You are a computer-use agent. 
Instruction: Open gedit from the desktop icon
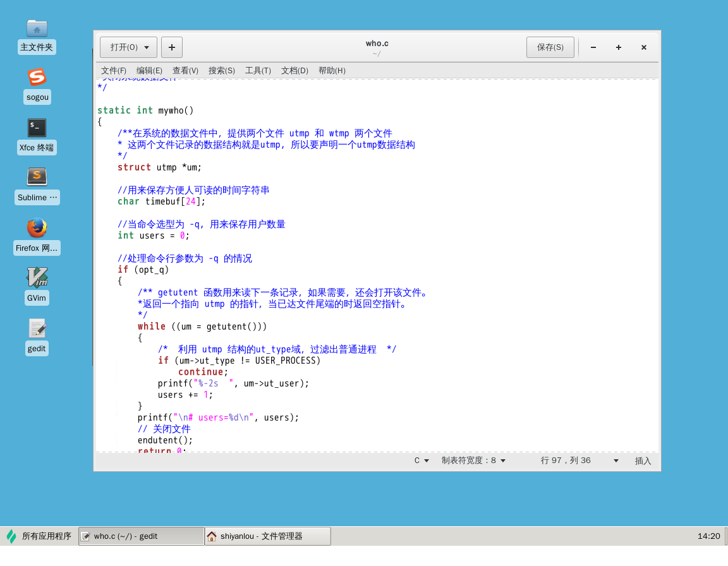click(x=37, y=327)
